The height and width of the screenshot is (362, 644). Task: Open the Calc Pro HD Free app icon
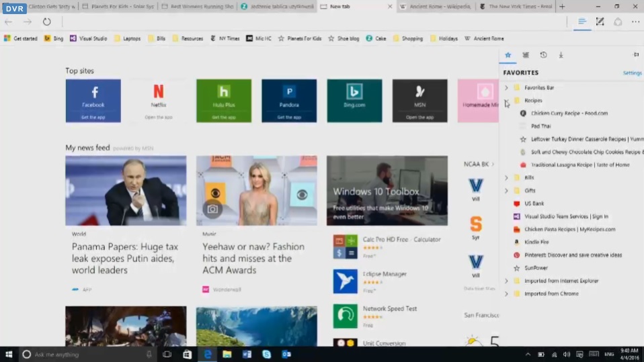tap(345, 246)
